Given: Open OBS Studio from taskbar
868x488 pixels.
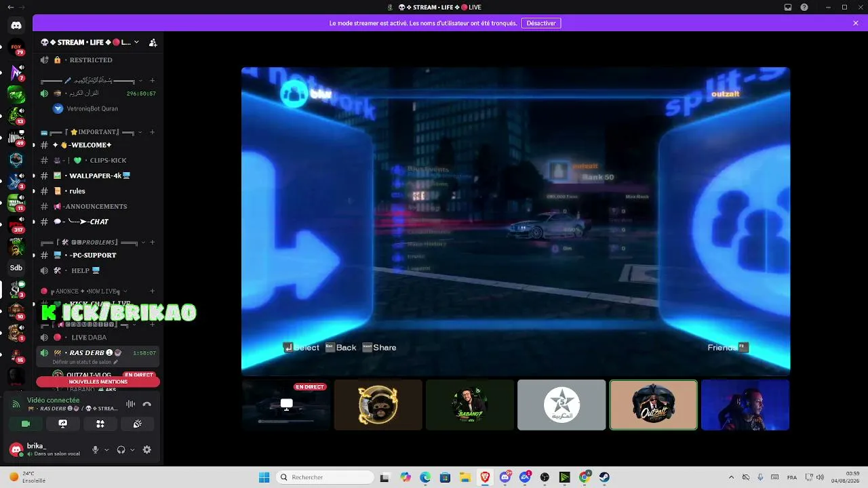Looking at the screenshot, I should (545, 477).
